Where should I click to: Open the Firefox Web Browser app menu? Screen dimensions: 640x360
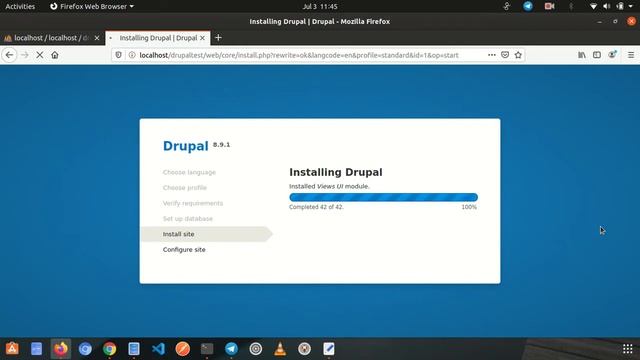click(92, 7)
